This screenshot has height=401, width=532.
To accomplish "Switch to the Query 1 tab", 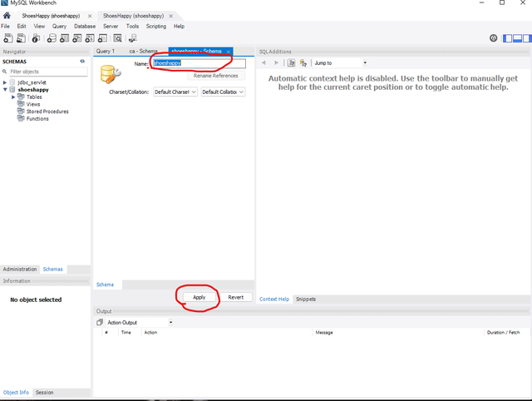I will point(106,52).
